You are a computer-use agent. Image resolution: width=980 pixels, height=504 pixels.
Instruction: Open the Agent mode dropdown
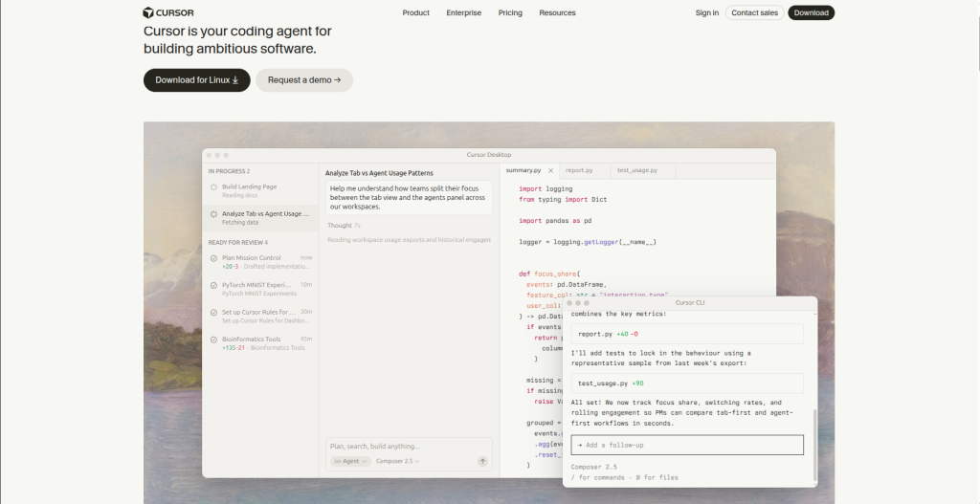coord(350,462)
